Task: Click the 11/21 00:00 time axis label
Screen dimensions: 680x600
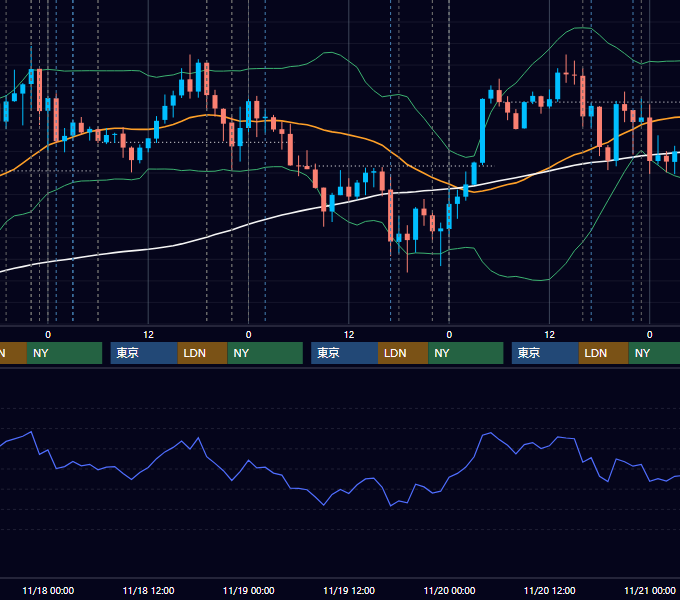Action: pyautogui.click(x=650, y=590)
